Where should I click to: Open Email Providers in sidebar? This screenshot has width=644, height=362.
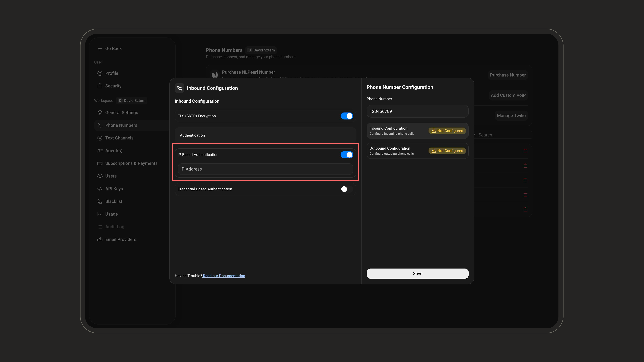(132, 240)
